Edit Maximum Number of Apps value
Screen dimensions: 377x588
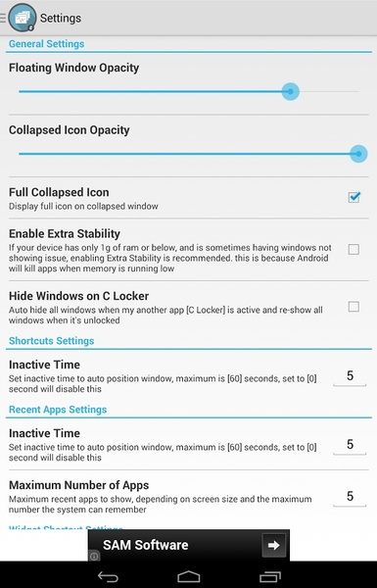pyautogui.click(x=350, y=497)
